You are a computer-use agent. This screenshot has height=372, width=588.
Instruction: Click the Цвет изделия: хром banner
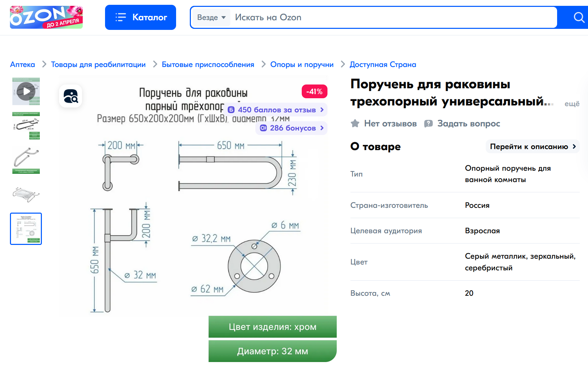(273, 327)
